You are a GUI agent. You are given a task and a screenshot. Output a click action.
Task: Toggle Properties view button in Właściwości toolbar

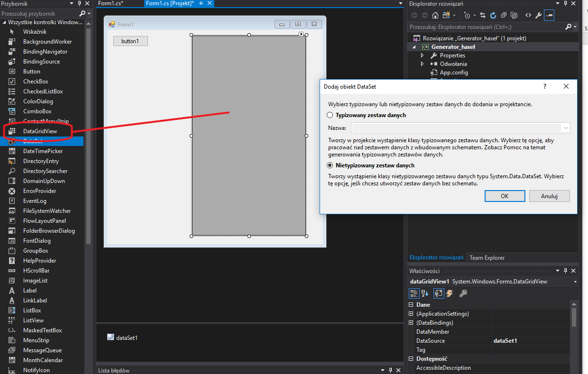[438, 293]
